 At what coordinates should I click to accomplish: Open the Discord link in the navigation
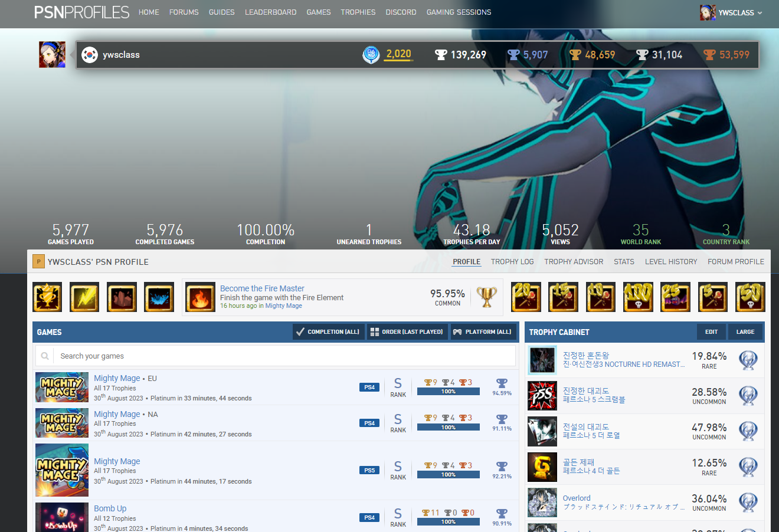point(401,12)
